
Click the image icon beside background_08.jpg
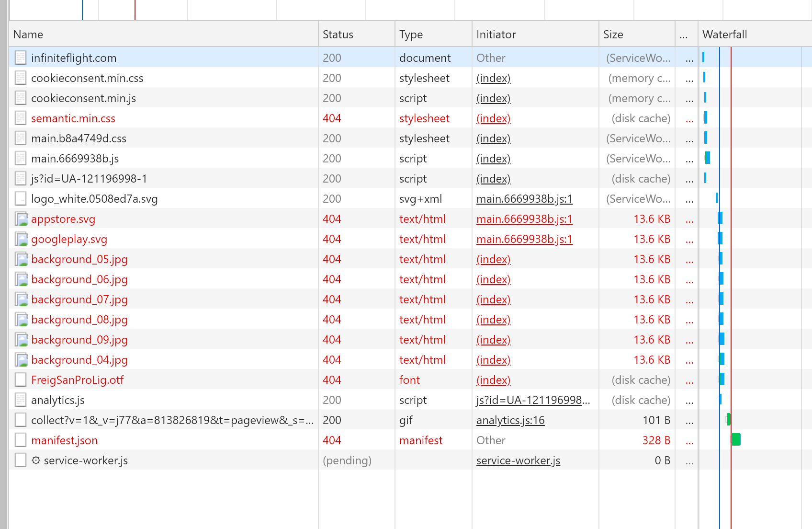21,320
